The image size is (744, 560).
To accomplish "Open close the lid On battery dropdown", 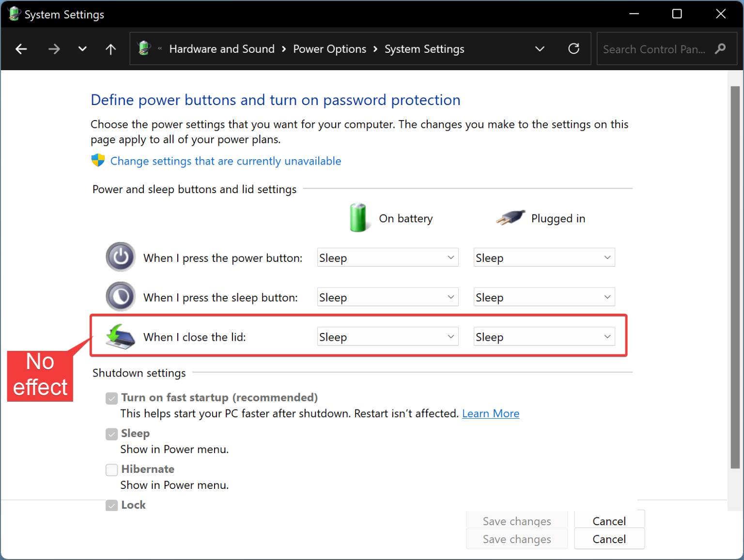I will [387, 337].
